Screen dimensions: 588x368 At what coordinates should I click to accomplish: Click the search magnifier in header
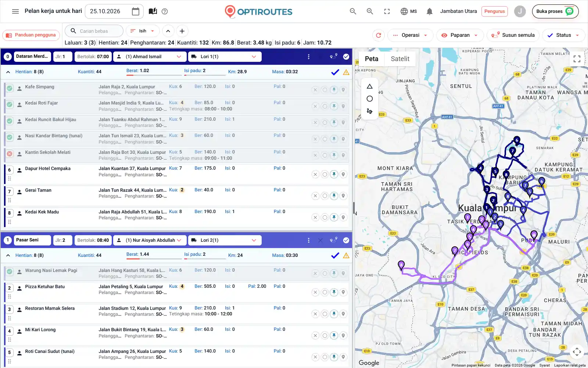[x=353, y=11]
